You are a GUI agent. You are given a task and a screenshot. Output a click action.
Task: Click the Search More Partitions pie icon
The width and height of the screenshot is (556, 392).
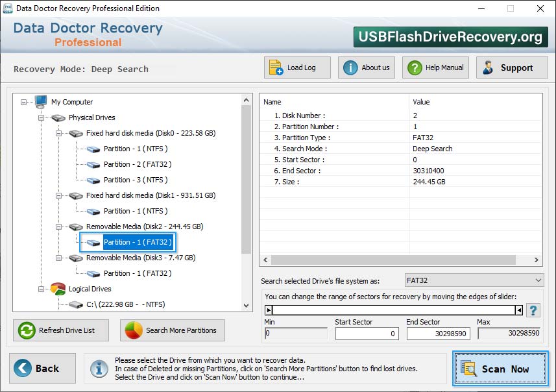coord(134,330)
